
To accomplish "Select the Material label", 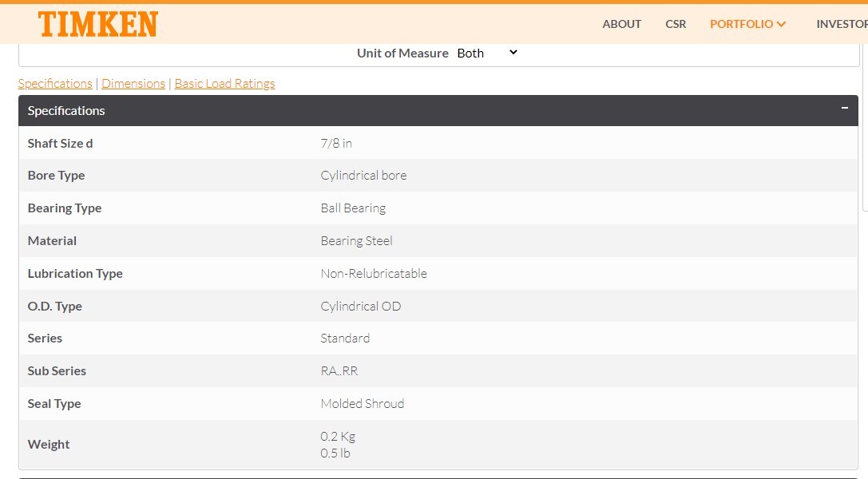I will click(52, 240).
